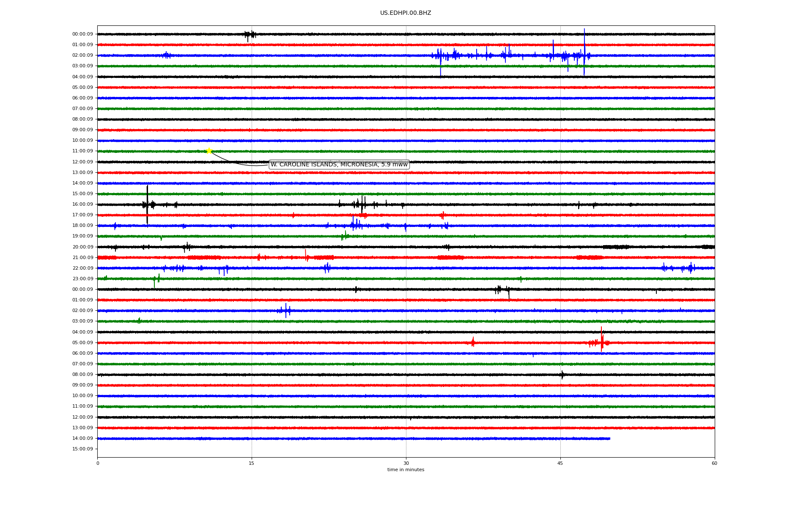Select the 16:00:09 trace time label
This screenshot has height=508, width=812.
(82, 204)
